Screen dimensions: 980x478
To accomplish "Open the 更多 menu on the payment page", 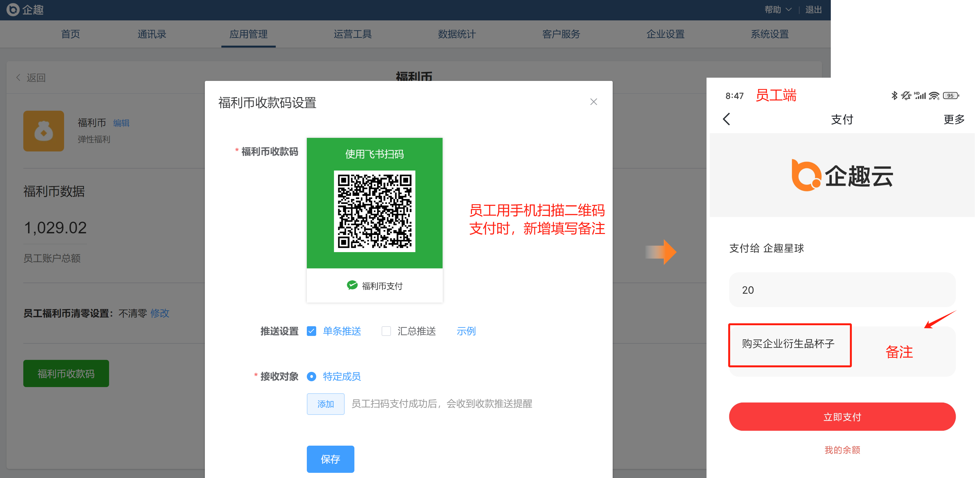I will click(x=954, y=119).
